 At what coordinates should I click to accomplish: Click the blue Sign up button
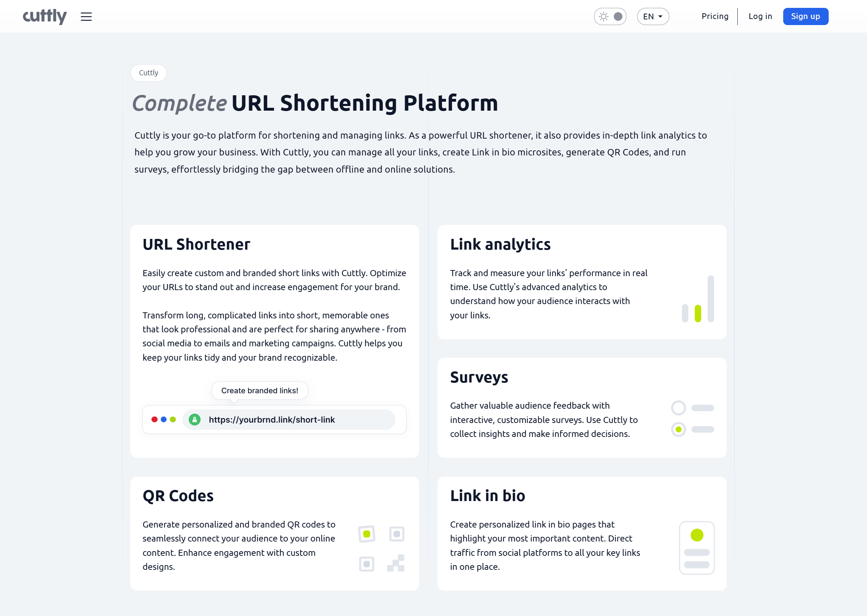coord(805,16)
